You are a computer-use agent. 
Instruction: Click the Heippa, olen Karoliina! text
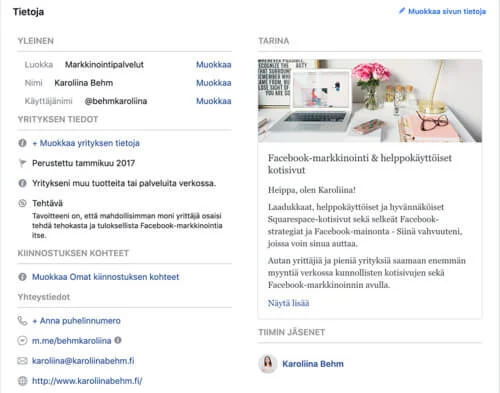coord(312,190)
